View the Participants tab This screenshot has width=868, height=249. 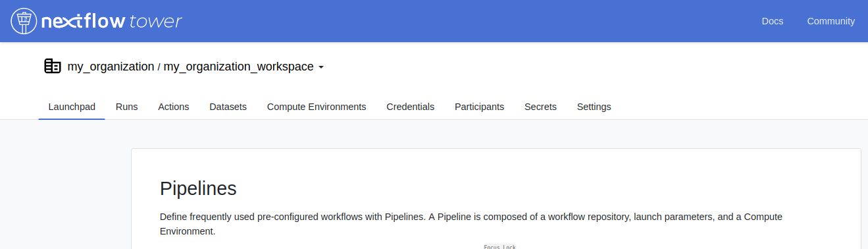(479, 107)
